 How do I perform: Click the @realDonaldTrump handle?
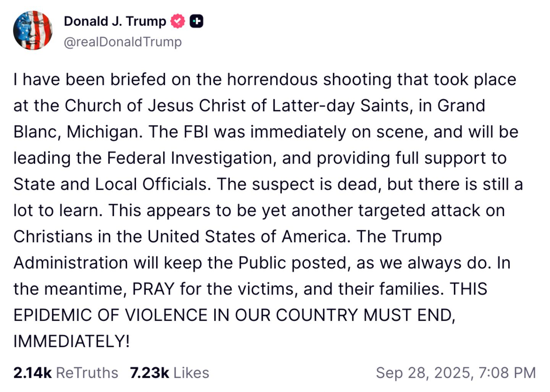point(123,41)
